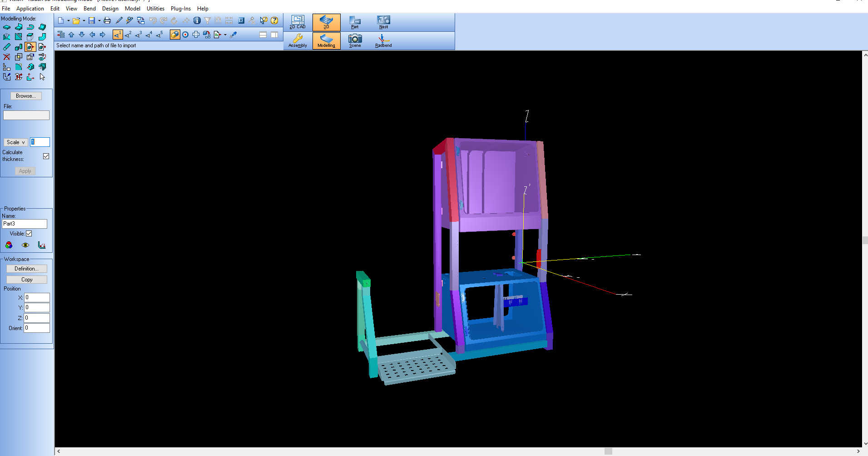Click the eye visibility icon in Properties
Image resolution: width=868 pixels, height=456 pixels.
pyautogui.click(x=25, y=245)
